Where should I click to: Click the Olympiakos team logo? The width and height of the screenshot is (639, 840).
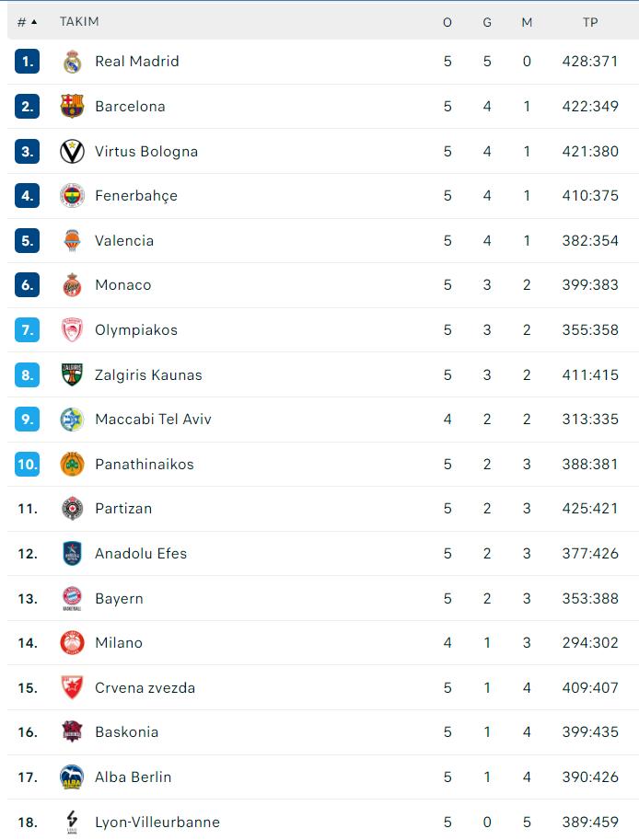(72, 330)
